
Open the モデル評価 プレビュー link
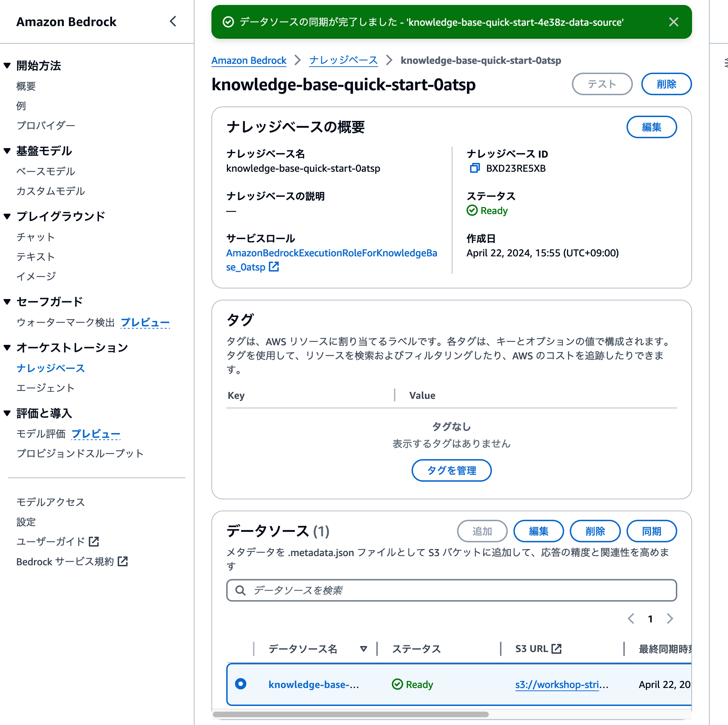click(96, 434)
